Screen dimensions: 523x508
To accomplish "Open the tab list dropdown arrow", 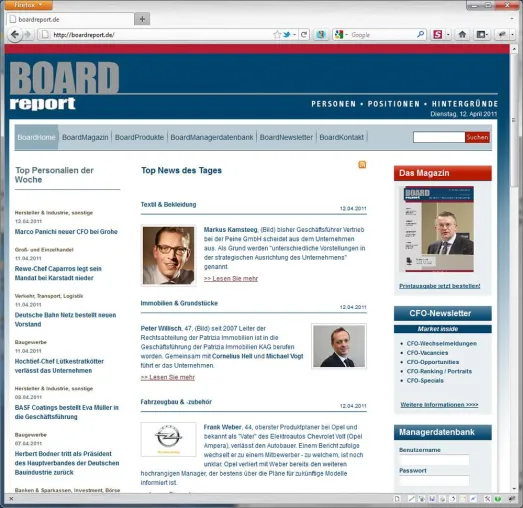I will click(512, 19).
